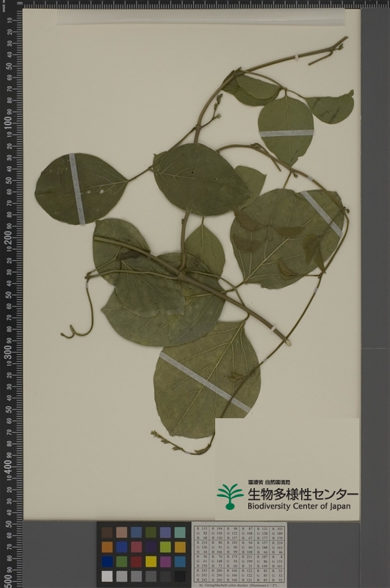The image size is (390, 588).
Task: Click the Biodiversity Center of Japan text
Action: pos(299,506)
